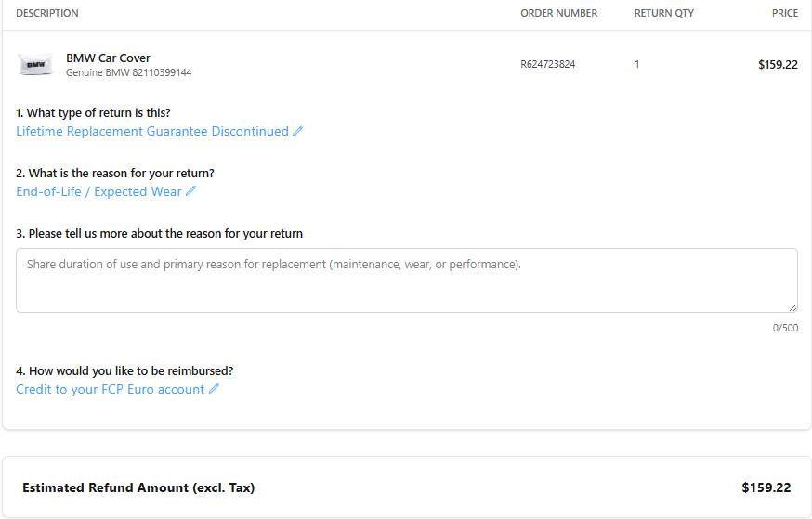Screen dimensions: 812x519
Task: Edit return type via pencil icon
Action: tap(297, 132)
